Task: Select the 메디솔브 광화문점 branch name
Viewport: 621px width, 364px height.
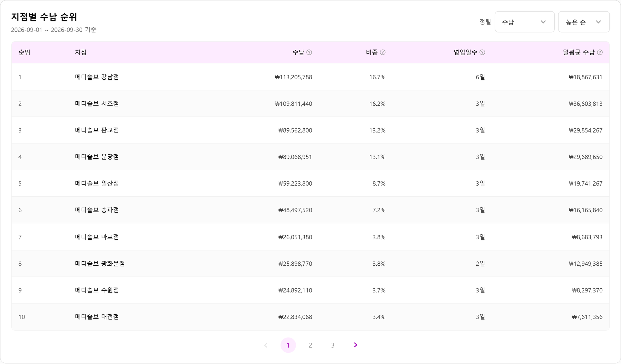Action: tap(100, 263)
